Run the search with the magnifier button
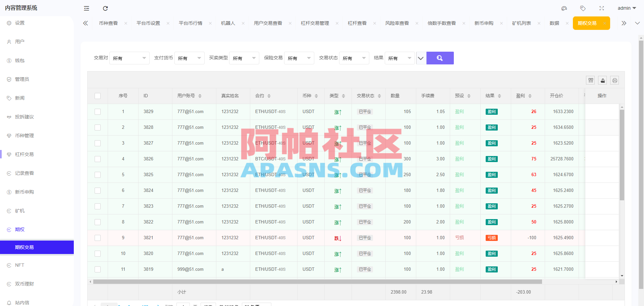The width and height of the screenshot is (644, 306). [x=440, y=58]
